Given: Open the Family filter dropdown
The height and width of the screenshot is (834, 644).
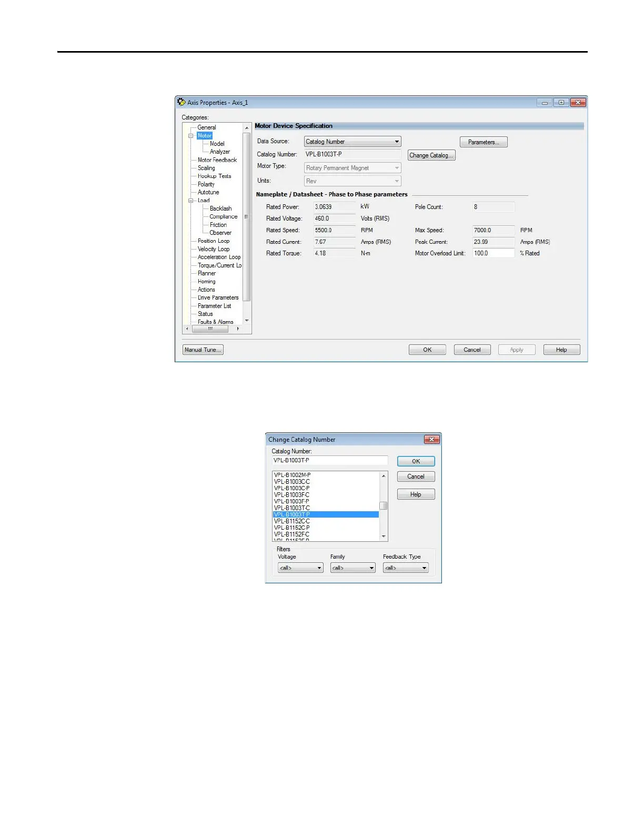Looking at the screenshot, I should [x=353, y=568].
